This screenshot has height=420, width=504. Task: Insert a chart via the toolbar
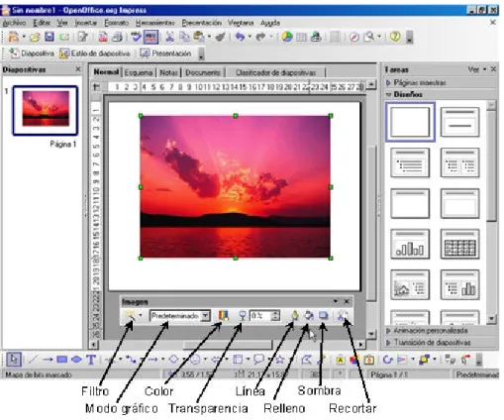click(287, 37)
